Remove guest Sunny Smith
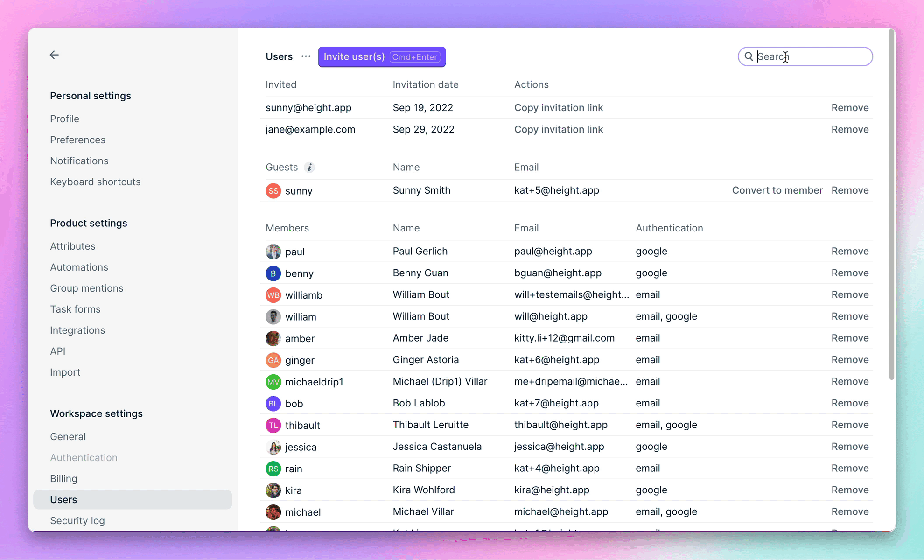 coord(850,190)
